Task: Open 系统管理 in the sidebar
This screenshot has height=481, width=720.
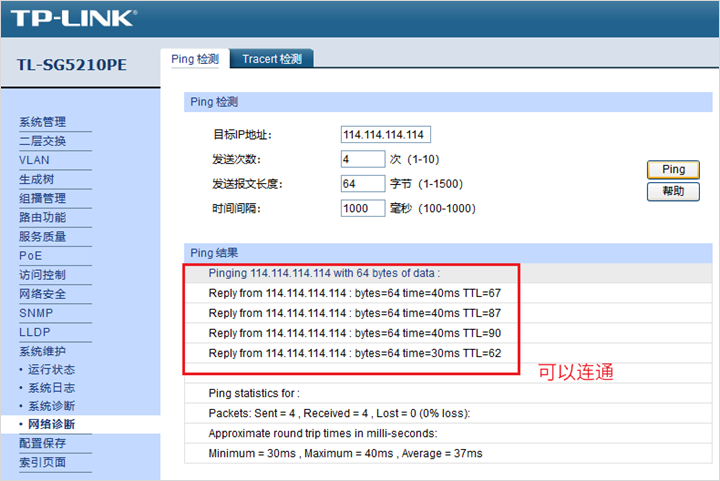Action: [x=42, y=122]
